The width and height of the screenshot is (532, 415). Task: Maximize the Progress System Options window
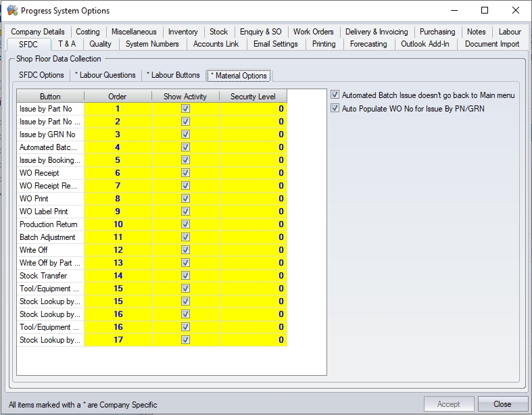click(x=485, y=11)
